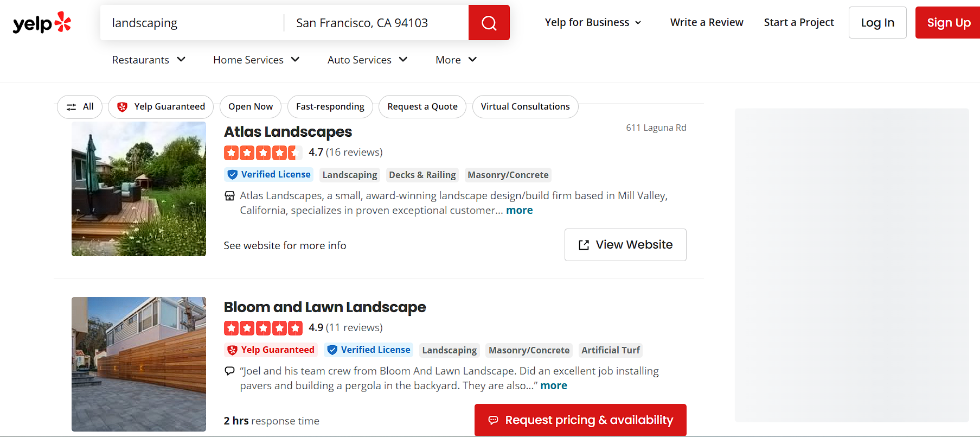Open Bloom and Lawn Landscape title
Screen dimensions: 980x437
point(325,307)
